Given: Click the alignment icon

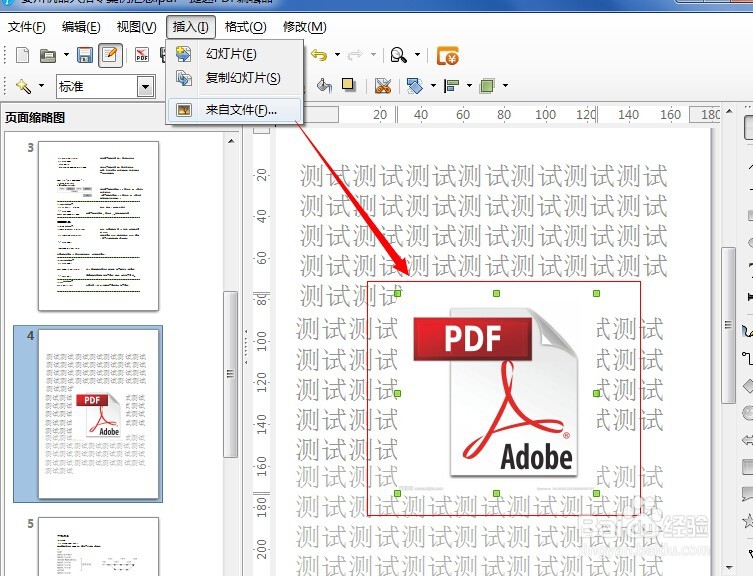Looking at the screenshot, I should pyautogui.click(x=451, y=86).
